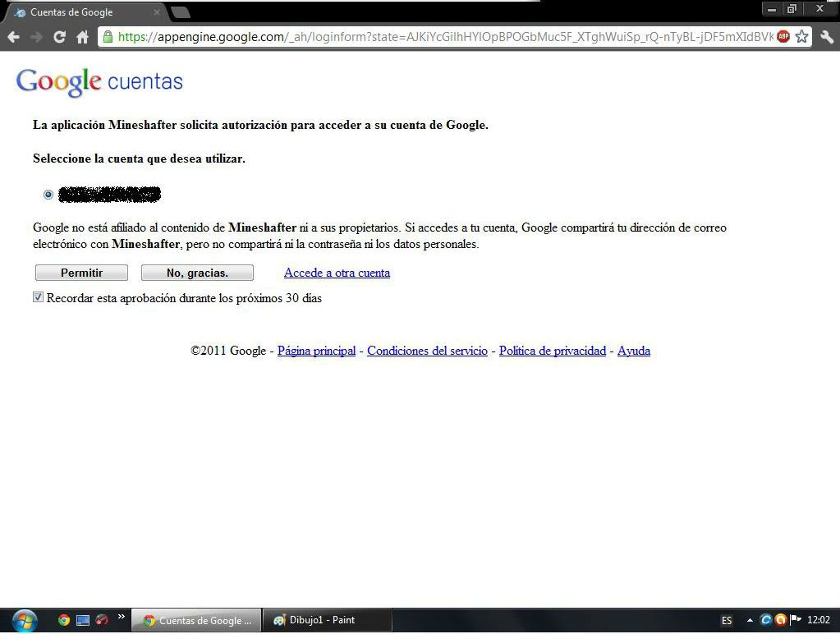Click the green SSL padlock icon
The image size is (840, 634).
pos(108,37)
